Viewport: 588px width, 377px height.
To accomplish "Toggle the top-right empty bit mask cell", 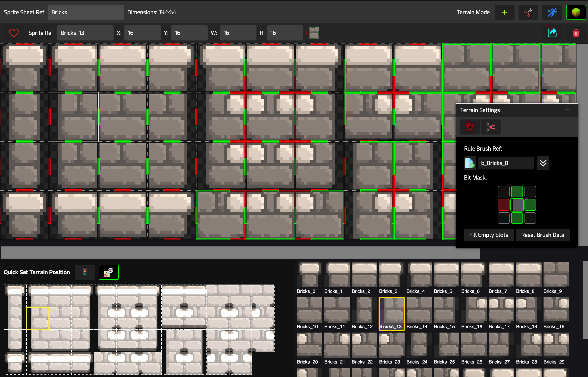I will click(x=530, y=191).
